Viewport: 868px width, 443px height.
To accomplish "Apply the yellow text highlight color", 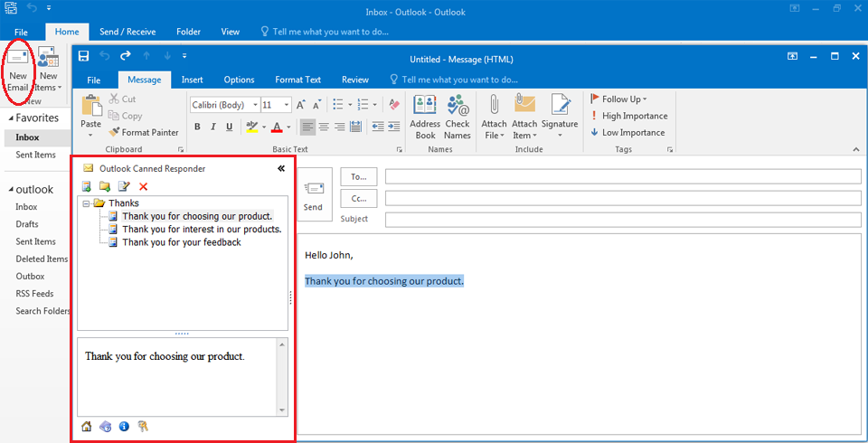I will (x=252, y=127).
